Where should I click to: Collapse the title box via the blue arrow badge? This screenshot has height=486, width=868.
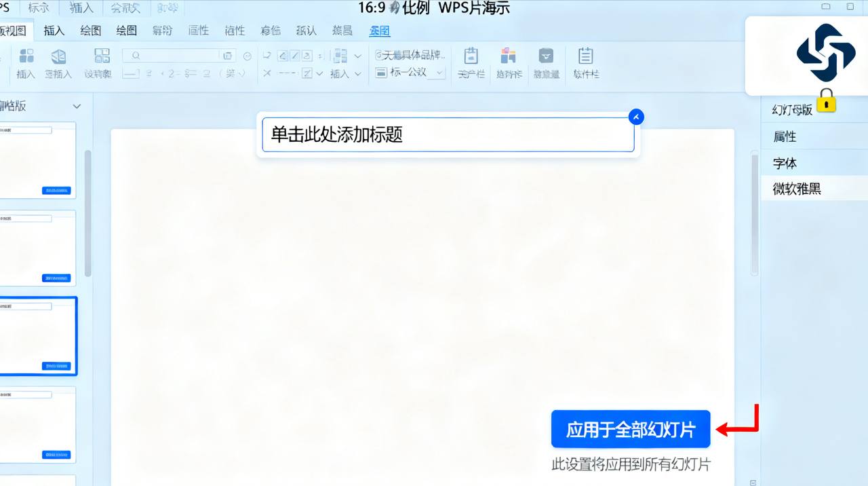(635, 116)
